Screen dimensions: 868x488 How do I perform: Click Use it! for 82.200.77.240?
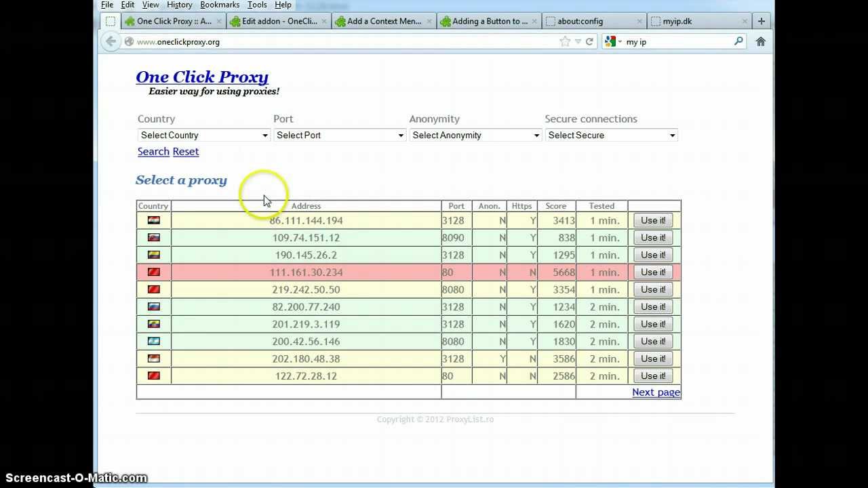tap(653, 306)
